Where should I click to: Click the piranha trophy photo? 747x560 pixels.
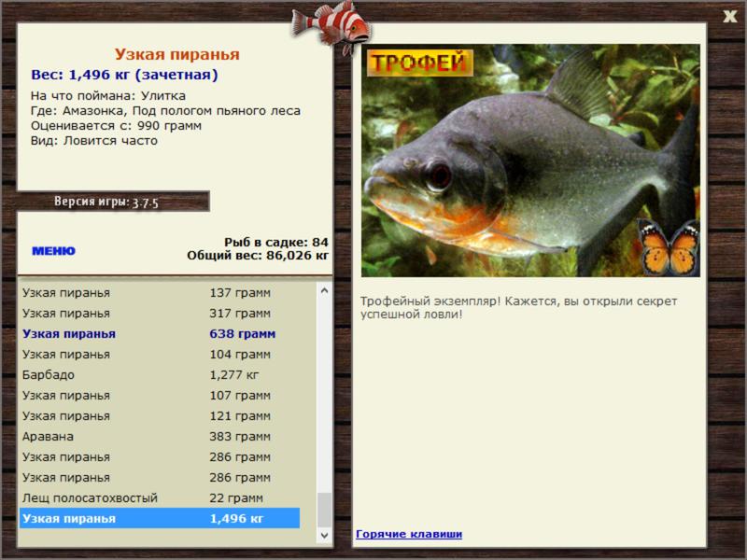tap(530, 161)
